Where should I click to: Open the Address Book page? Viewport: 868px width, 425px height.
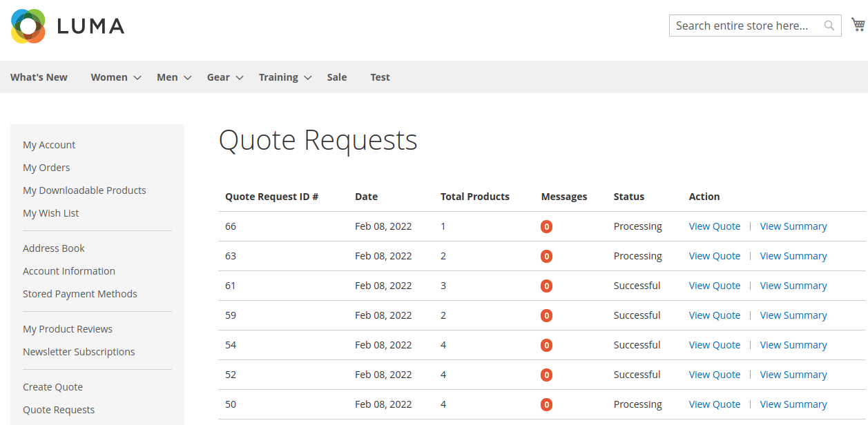coord(54,248)
